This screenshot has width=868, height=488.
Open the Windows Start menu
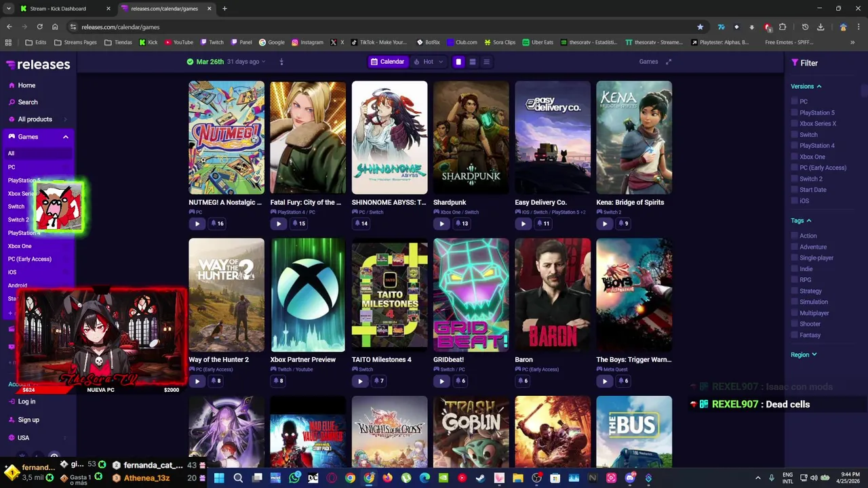[219, 479]
